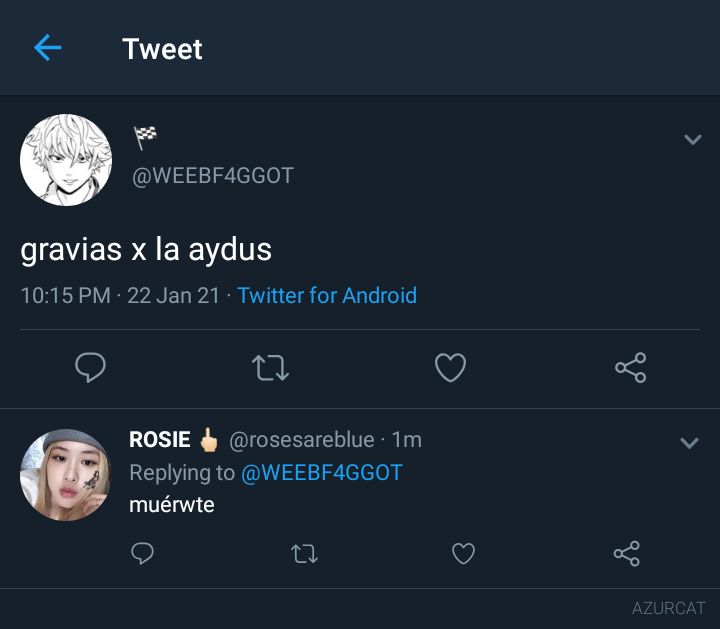Open the main tweet's chevron menu
The width and height of the screenshot is (720, 629).
692,139
